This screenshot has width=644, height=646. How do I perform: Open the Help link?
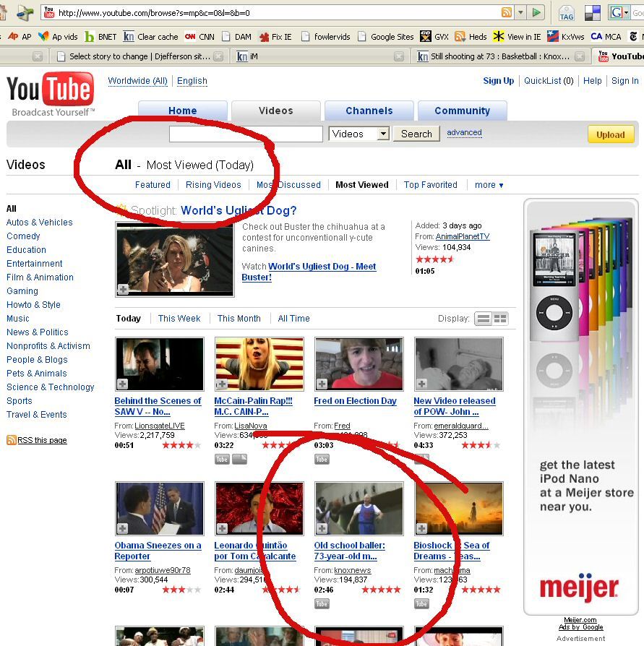(x=593, y=81)
